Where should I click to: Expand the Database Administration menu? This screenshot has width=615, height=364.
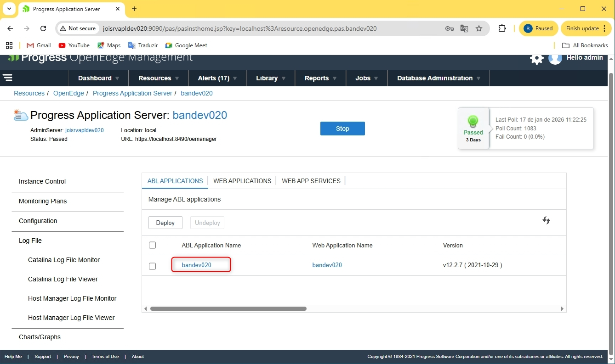point(439,78)
